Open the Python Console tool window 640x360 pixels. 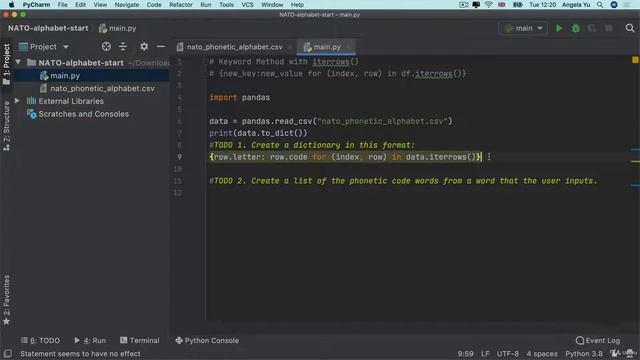pyautogui.click(x=207, y=340)
